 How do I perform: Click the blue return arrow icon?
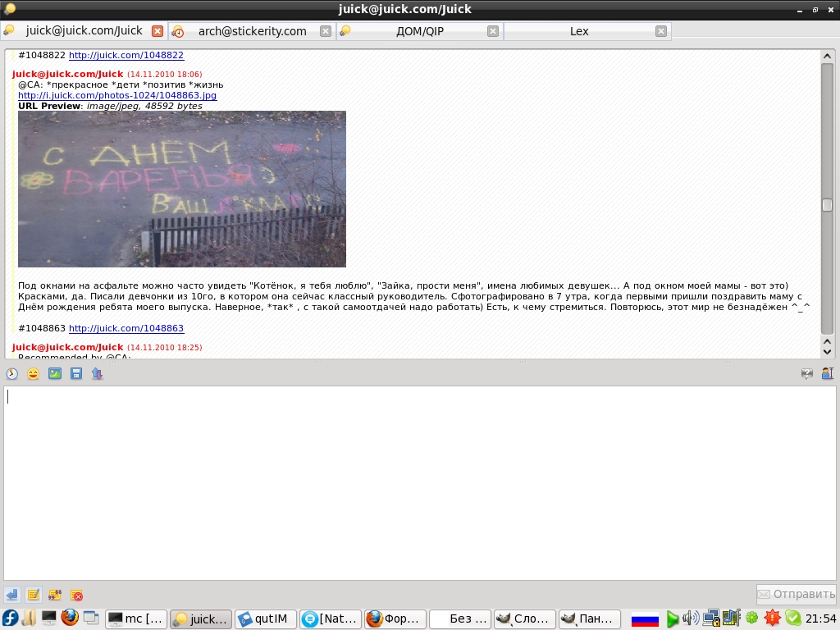click(x=11, y=595)
